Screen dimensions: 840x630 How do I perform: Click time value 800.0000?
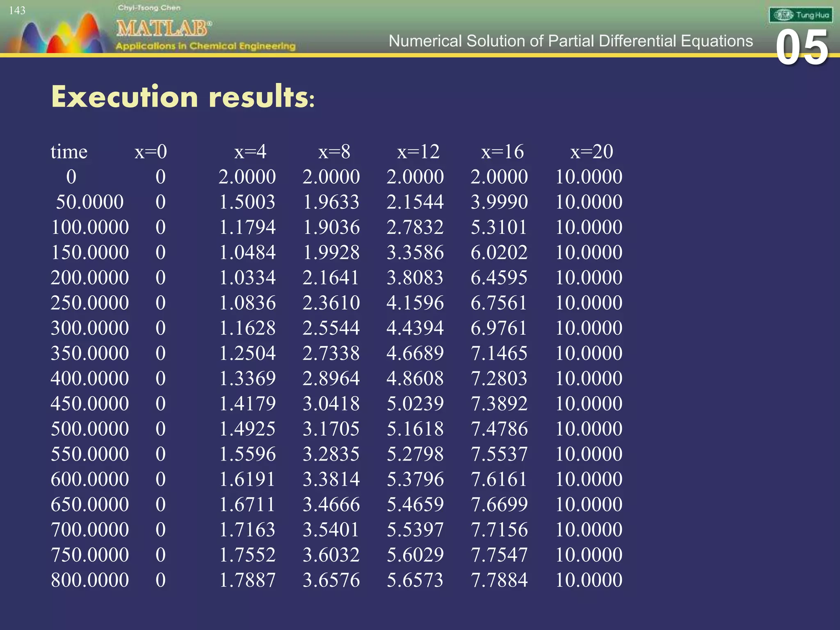90,580
